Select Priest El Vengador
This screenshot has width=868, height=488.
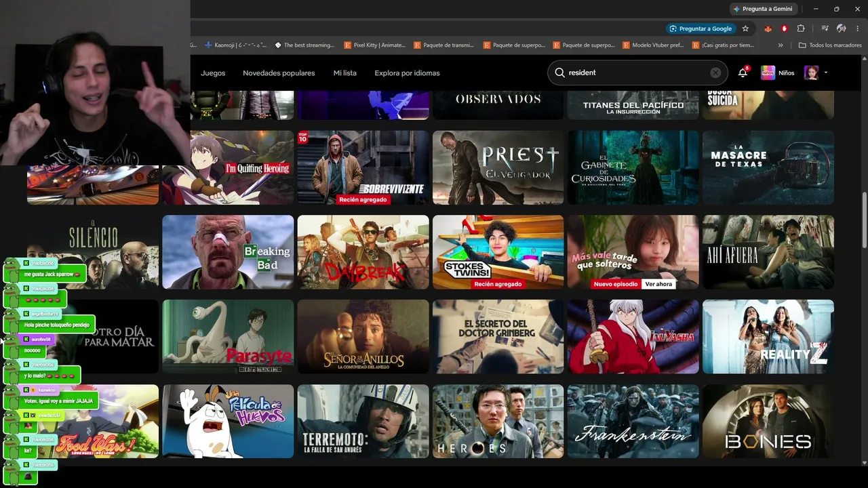[498, 167]
